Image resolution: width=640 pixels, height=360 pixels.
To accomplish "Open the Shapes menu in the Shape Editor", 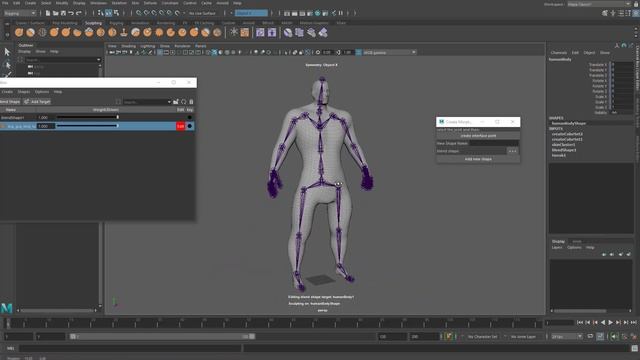I will (x=24, y=92).
